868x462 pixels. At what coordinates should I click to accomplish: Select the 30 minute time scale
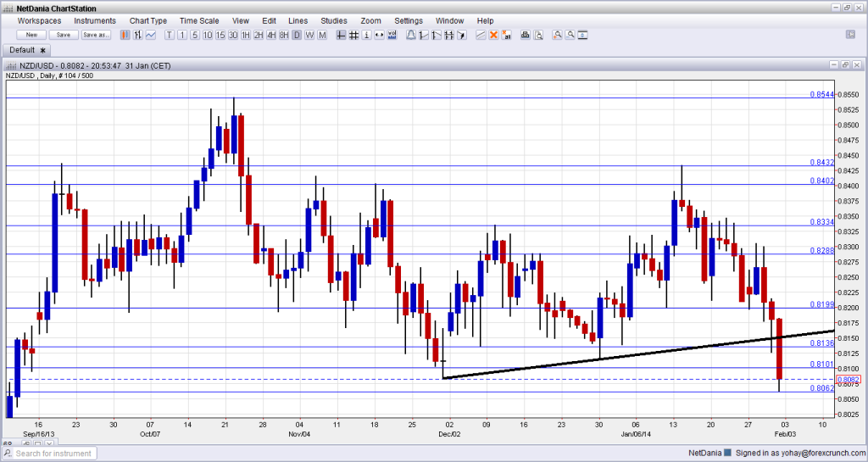[x=233, y=35]
